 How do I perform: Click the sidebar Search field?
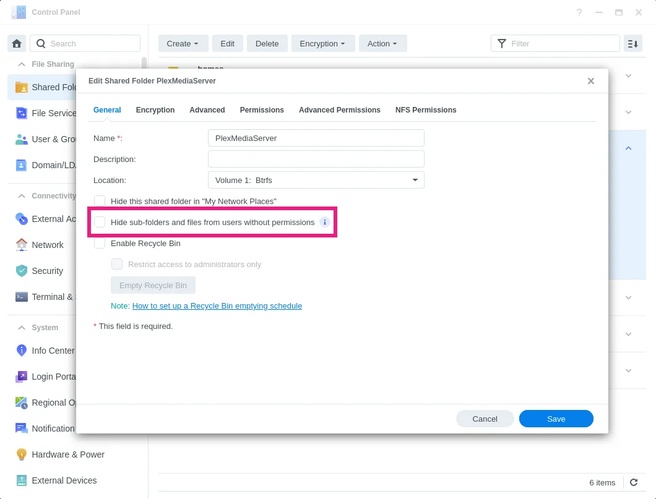click(85, 44)
